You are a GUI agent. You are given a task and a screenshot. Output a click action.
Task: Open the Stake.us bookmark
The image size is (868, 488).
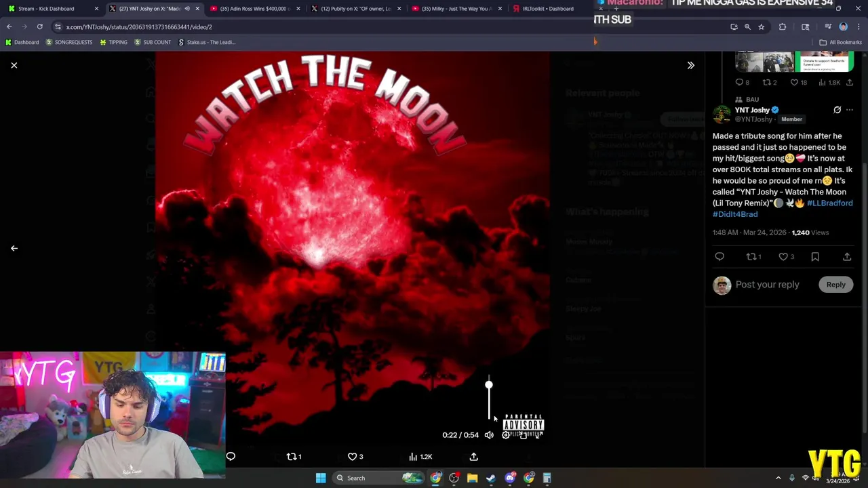point(207,42)
